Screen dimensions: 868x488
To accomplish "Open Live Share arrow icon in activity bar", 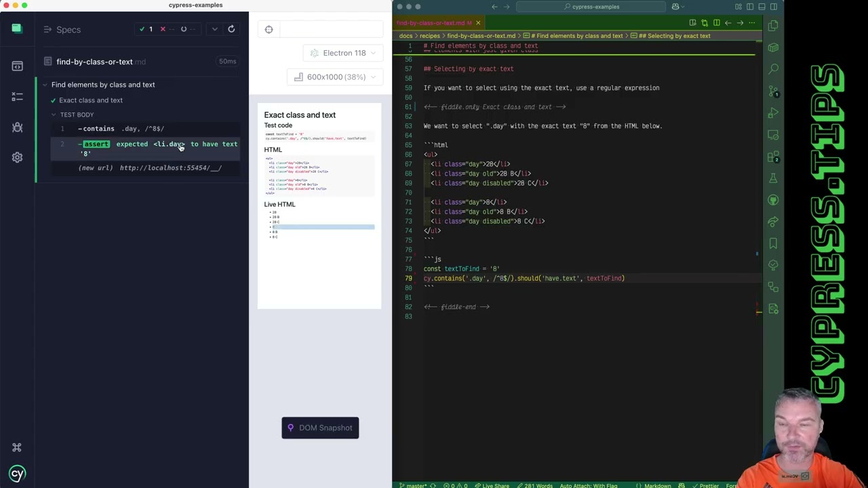I will (773, 222).
